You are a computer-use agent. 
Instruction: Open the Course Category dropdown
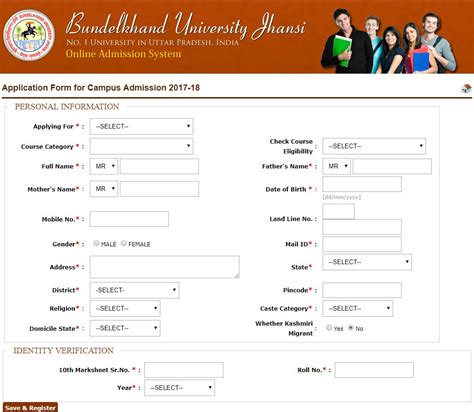(141, 146)
